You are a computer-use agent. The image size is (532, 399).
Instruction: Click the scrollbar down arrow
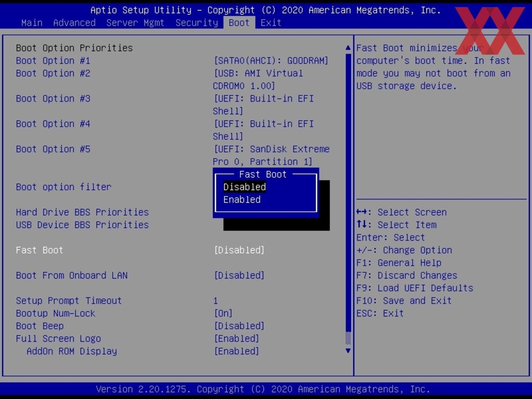pyautogui.click(x=348, y=351)
